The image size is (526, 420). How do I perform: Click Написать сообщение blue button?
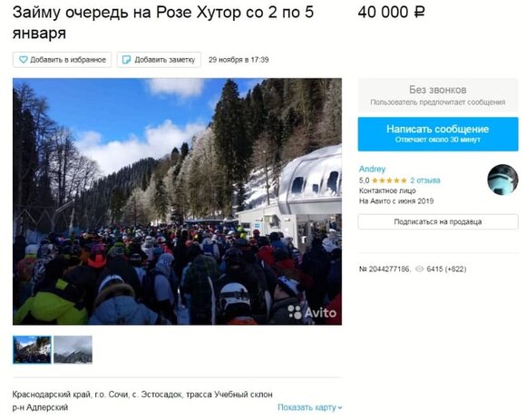coord(438,134)
